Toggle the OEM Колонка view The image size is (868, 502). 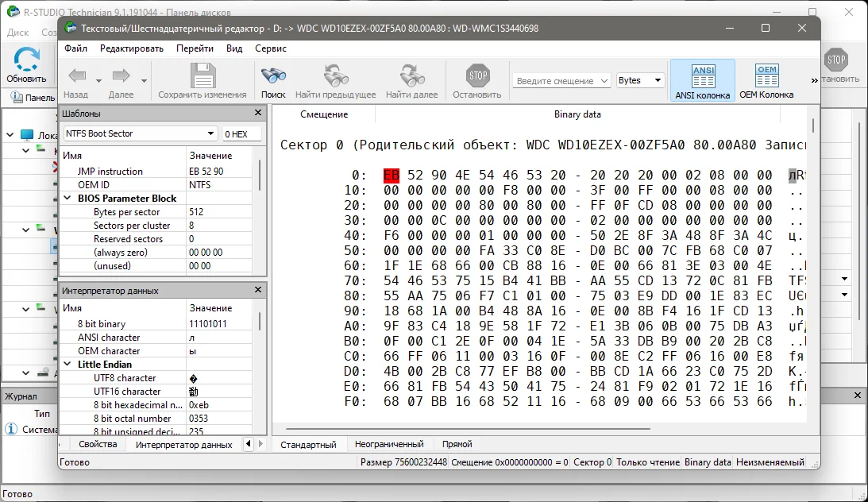click(766, 81)
